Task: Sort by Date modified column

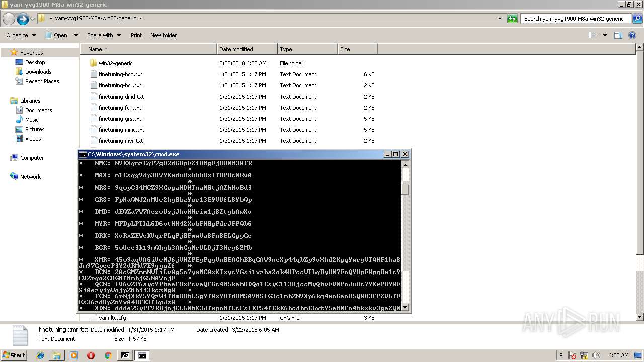Action: pos(247,49)
